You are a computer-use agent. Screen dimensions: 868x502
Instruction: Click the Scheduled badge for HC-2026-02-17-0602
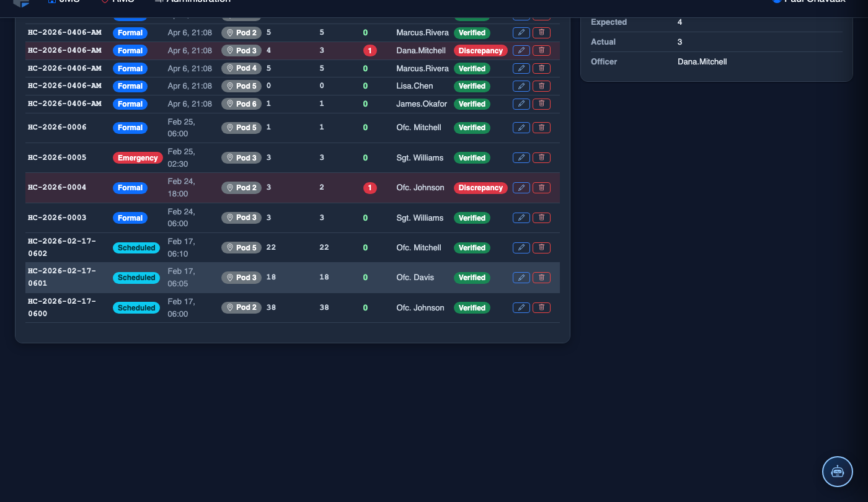136,248
